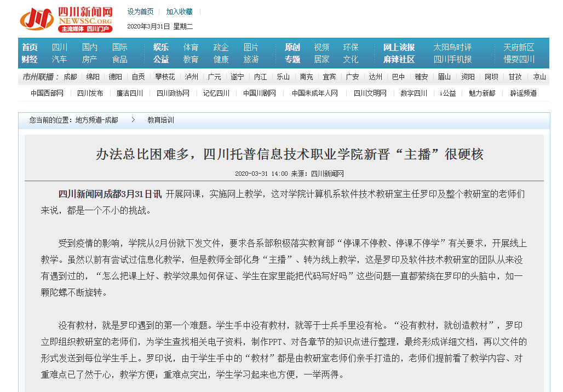Click 加入收藏 link

180,11
